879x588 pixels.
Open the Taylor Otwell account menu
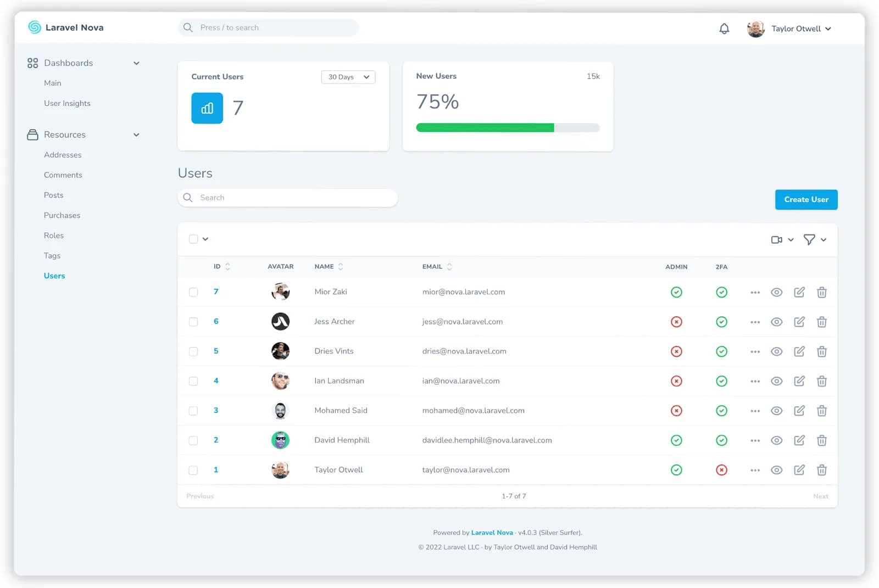coord(789,29)
